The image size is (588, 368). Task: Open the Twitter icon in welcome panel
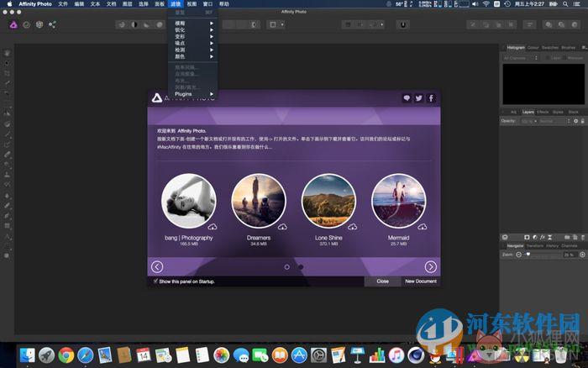point(418,98)
